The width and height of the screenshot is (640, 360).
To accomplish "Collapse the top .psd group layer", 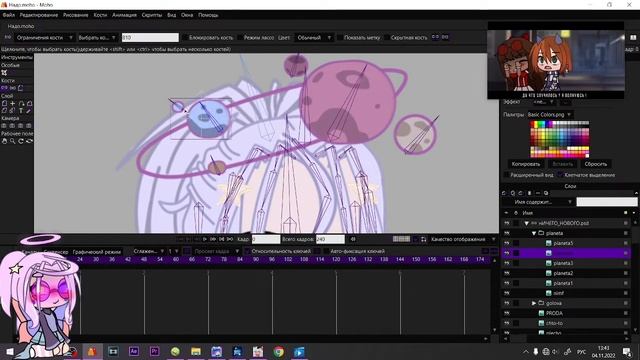I will 527,223.
